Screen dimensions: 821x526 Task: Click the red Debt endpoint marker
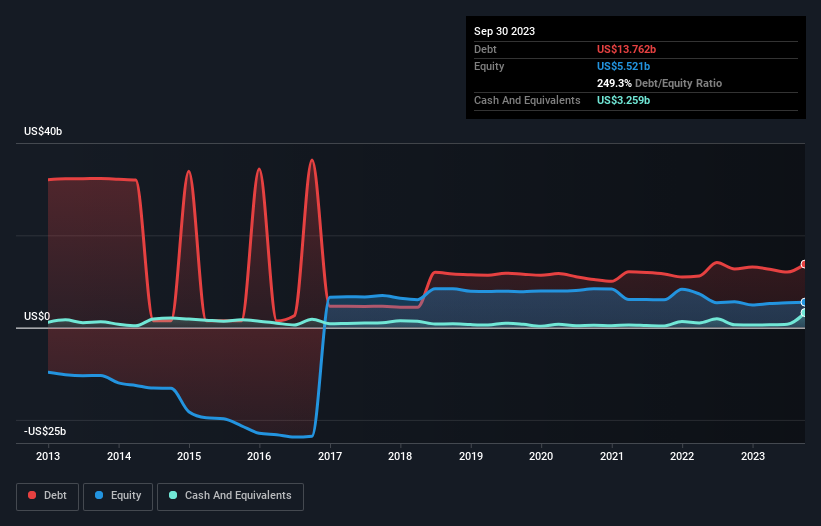[x=804, y=264]
